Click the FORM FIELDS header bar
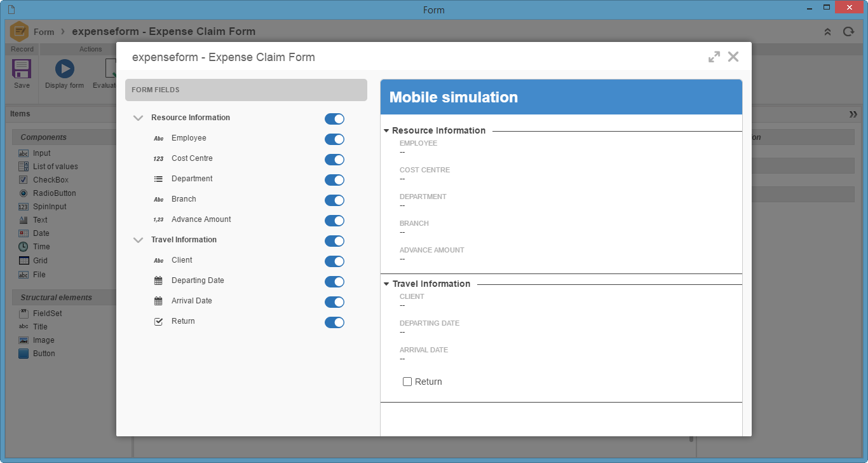The width and height of the screenshot is (868, 463). pyautogui.click(x=246, y=90)
